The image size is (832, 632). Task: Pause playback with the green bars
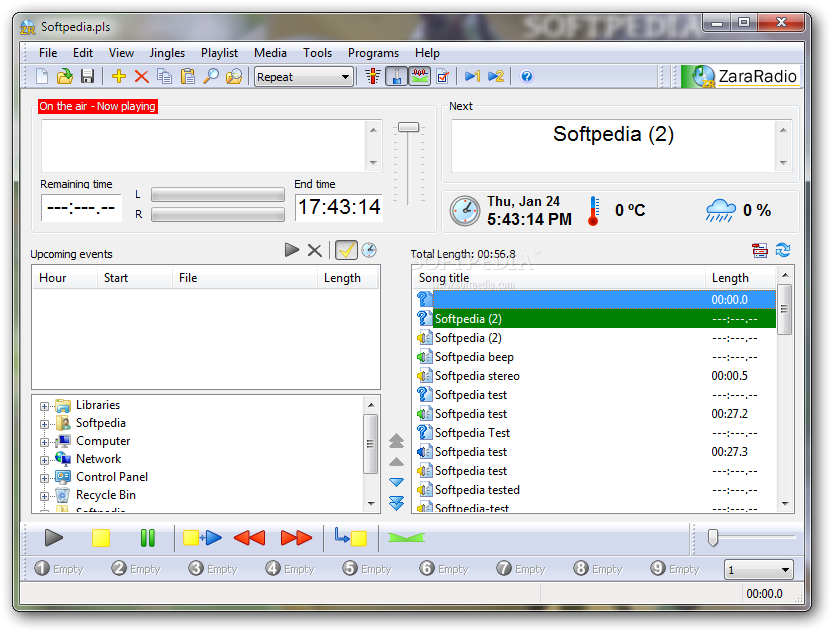click(148, 538)
